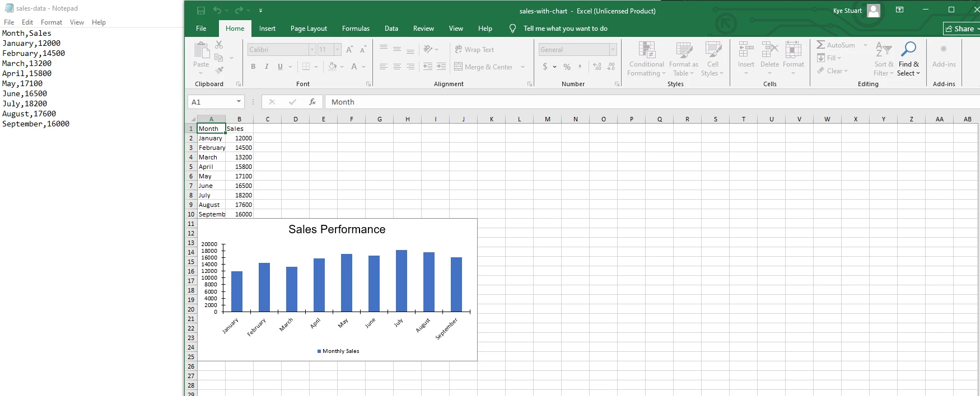Click the Find & Select magnifier icon
This screenshot has width=980, height=396.
tap(908, 50)
